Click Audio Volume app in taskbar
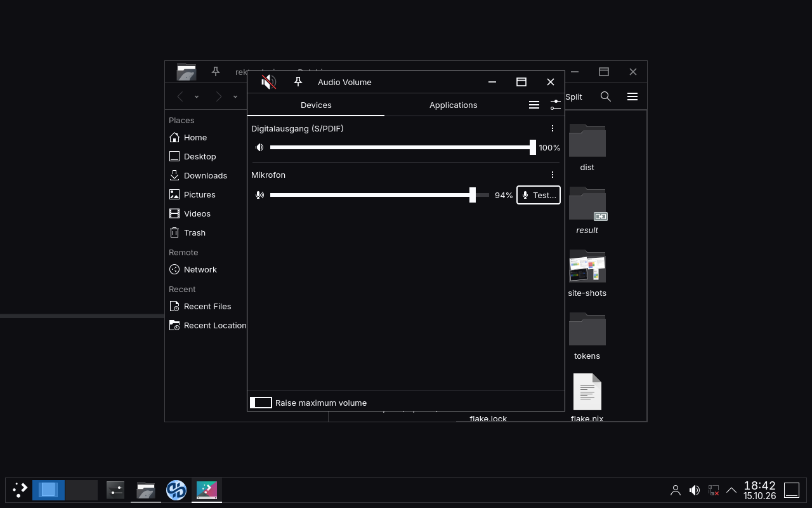Image resolution: width=812 pixels, height=508 pixels. pos(207,490)
